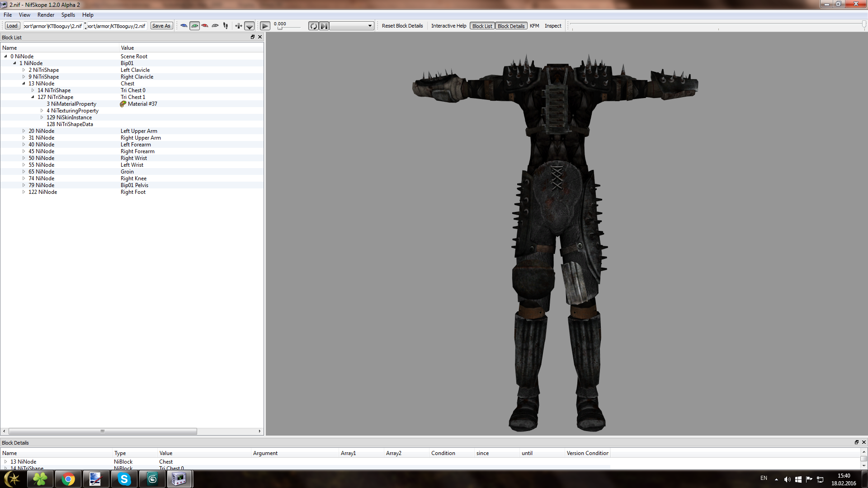This screenshot has height=488, width=868.
Task: Open the Help menu
Action: pos(88,15)
